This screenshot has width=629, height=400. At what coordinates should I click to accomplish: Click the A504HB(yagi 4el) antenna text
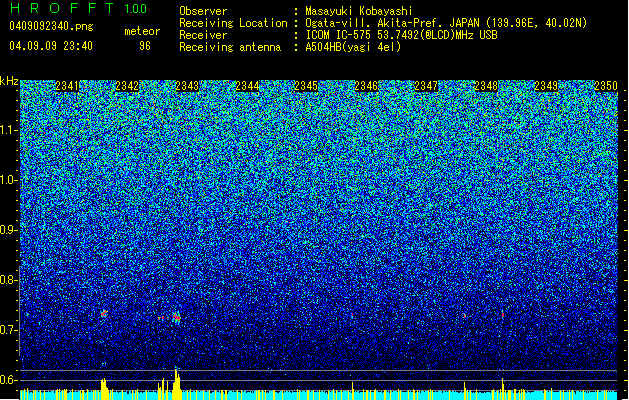[353, 47]
